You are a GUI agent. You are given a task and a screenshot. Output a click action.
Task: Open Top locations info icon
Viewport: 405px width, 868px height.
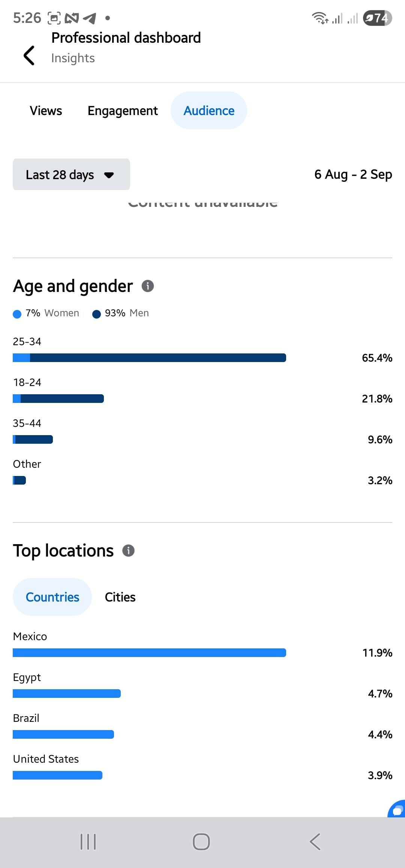click(128, 551)
